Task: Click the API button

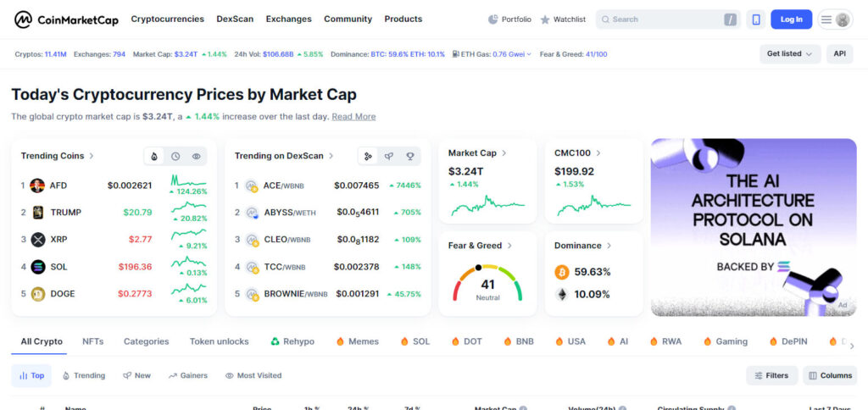Action: (x=840, y=54)
